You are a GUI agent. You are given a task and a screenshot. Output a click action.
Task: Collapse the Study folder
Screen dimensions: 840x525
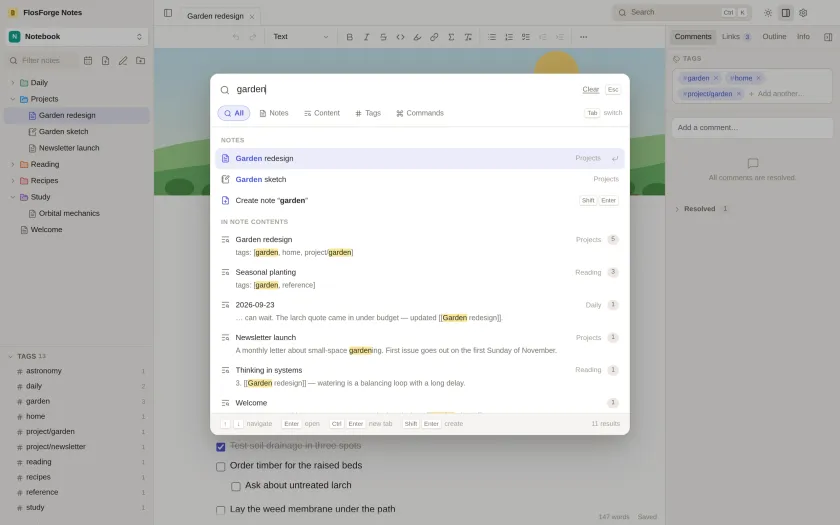coord(12,197)
